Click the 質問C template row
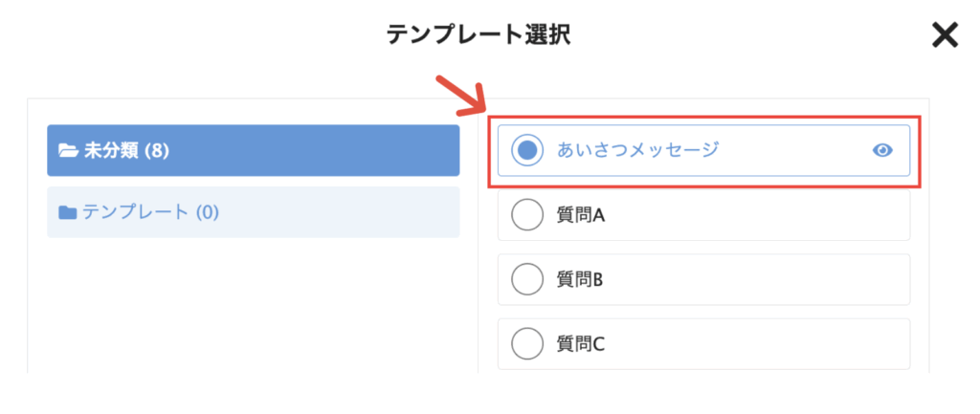This screenshot has width=980, height=414. click(x=703, y=344)
